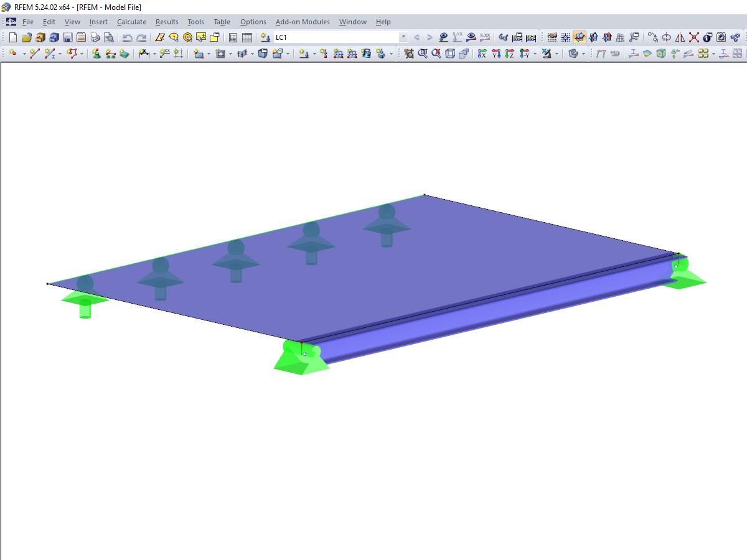
Task: Open the Add-on Modules menu
Action: click(x=303, y=22)
